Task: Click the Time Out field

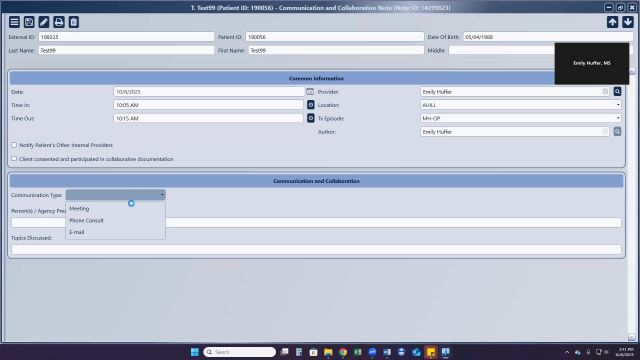Action: 209,118
